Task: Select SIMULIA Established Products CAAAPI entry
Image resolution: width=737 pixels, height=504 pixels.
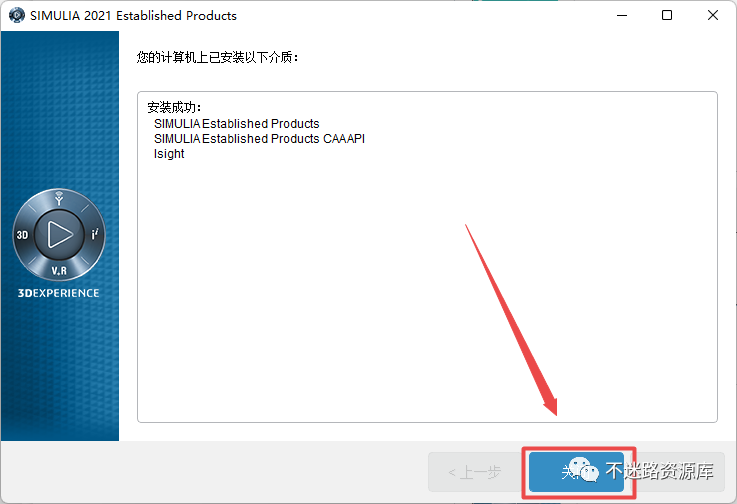Action: pos(259,139)
